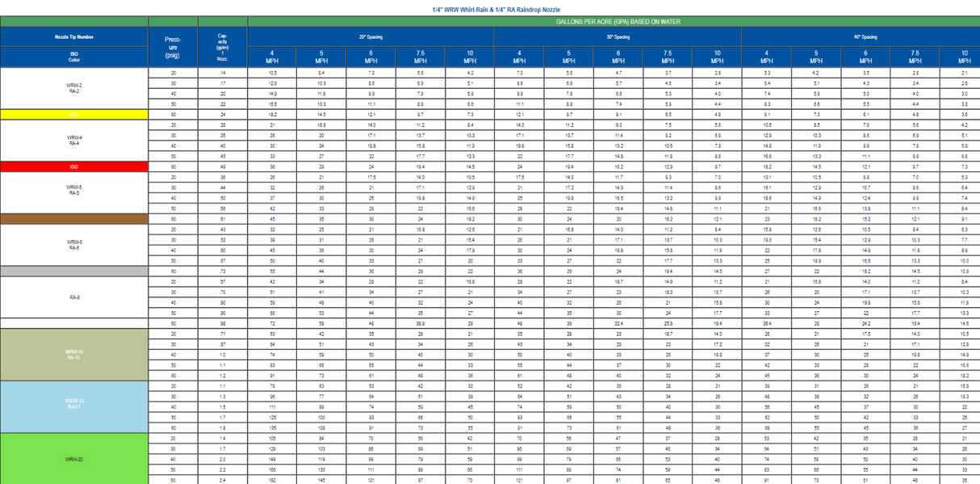
Task: Click the 7.5 MPH header under 20" Spacing
Action: click(420, 57)
